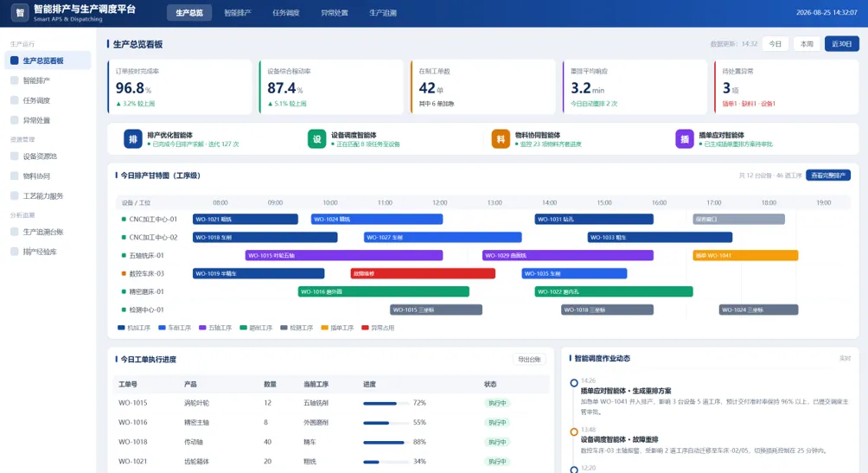Screen dimensions: 868x473
Task: Click the 异常占用 red legend swatch
Action: click(x=365, y=328)
